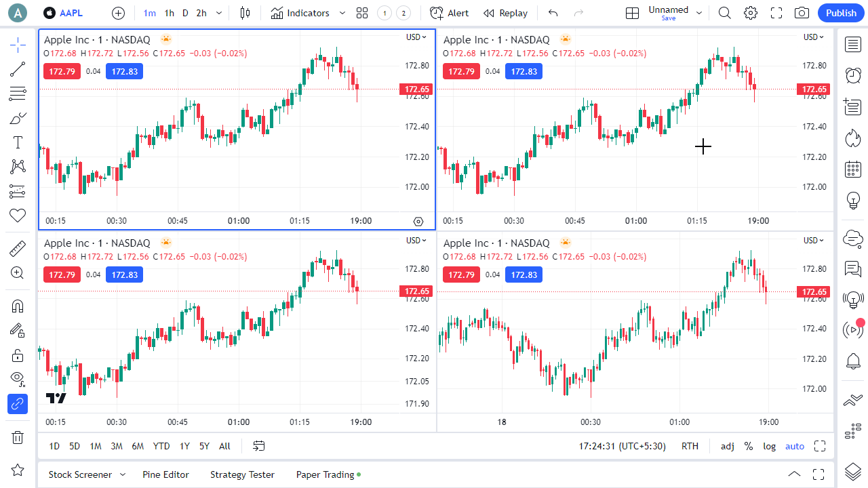The width and height of the screenshot is (868, 488).
Task: Open the candlestick chart type selector
Action: click(x=245, y=13)
